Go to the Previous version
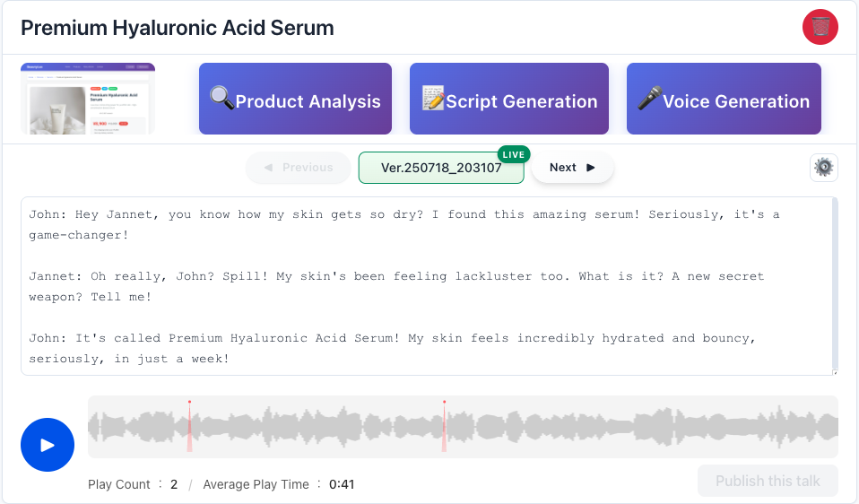The width and height of the screenshot is (859, 504). pyautogui.click(x=299, y=168)
